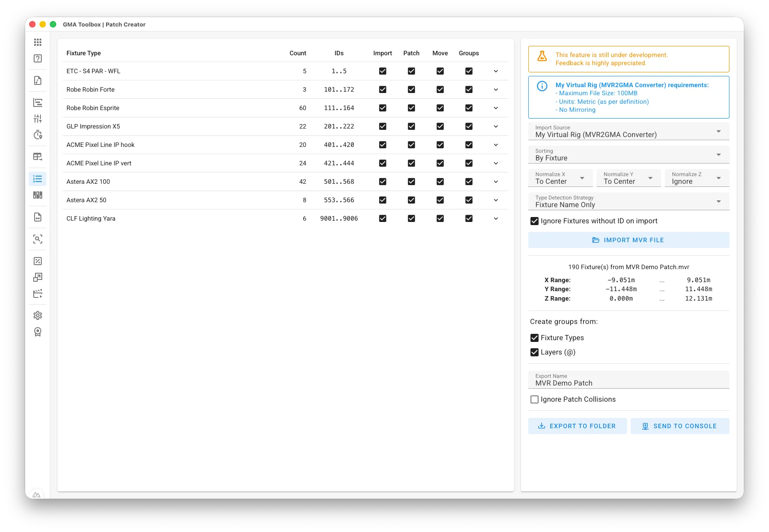Disable Ignore Fixtures without ID on import
The width and height of the screenshot is (769, 532).
coord(534,221)
